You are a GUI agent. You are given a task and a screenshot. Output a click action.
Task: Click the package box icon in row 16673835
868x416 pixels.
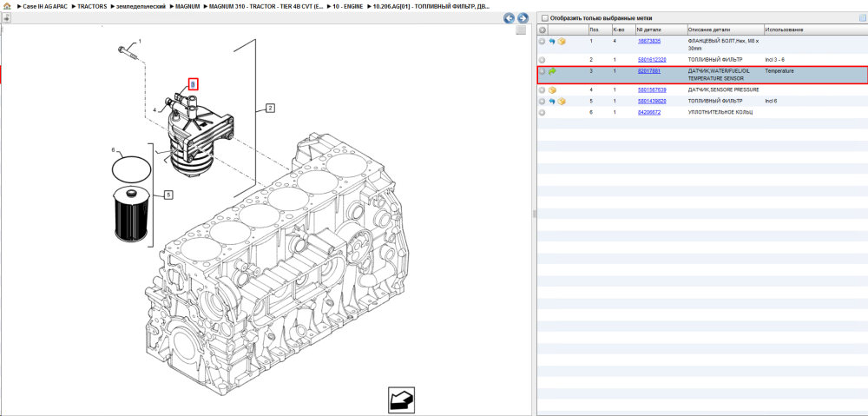(562, 42)
